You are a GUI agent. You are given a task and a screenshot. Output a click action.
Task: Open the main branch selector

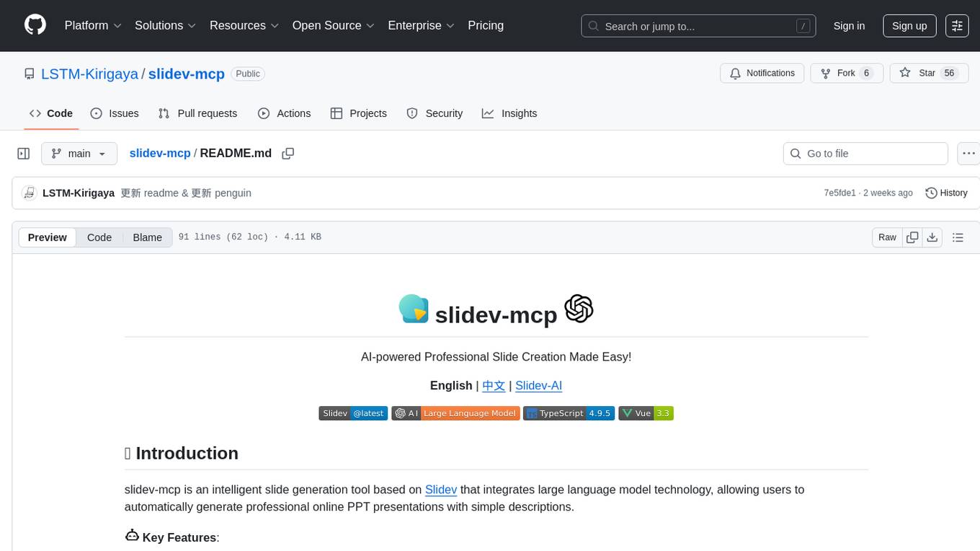pyautogui.click(x=79, y=154)
